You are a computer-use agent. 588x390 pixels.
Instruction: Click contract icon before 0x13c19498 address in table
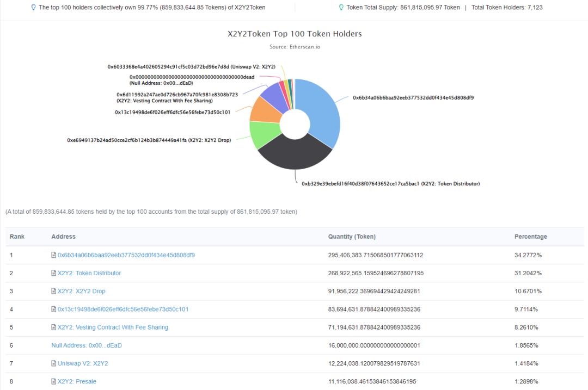point(54,309)
